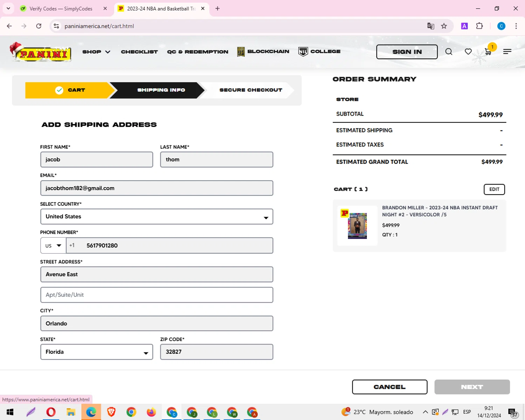Open the Panini logo home link
The image size is (525, 420).
(x=41, y=52)
